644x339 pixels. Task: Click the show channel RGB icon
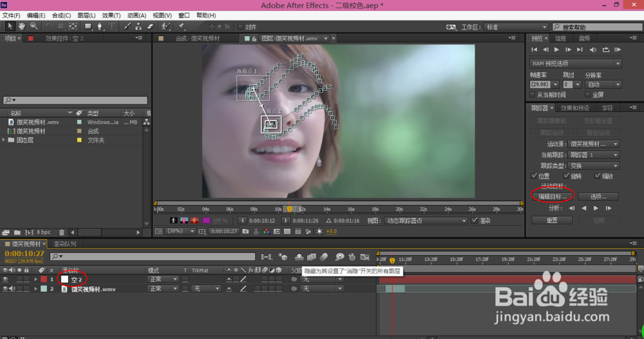[x=267, y=231]
